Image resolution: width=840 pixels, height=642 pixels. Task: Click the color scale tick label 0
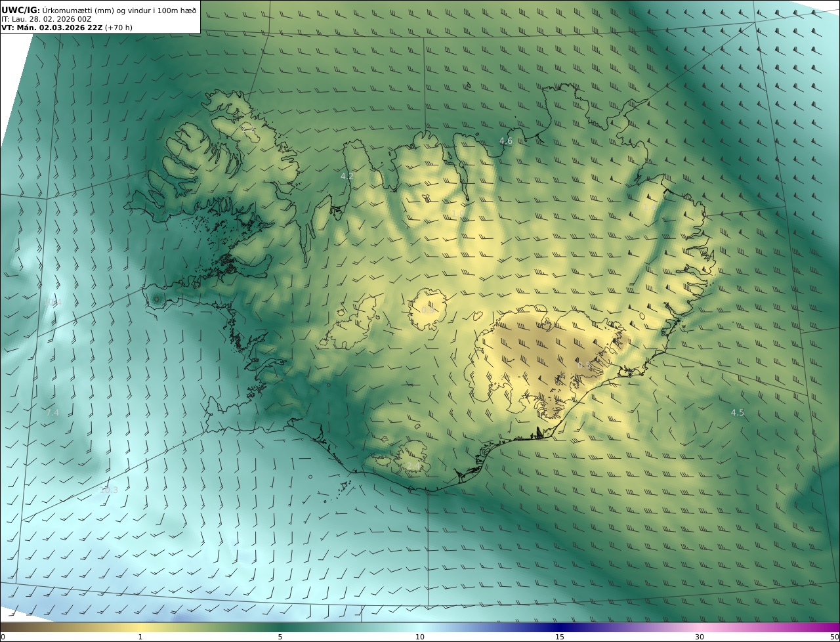[x=3, y=637]
